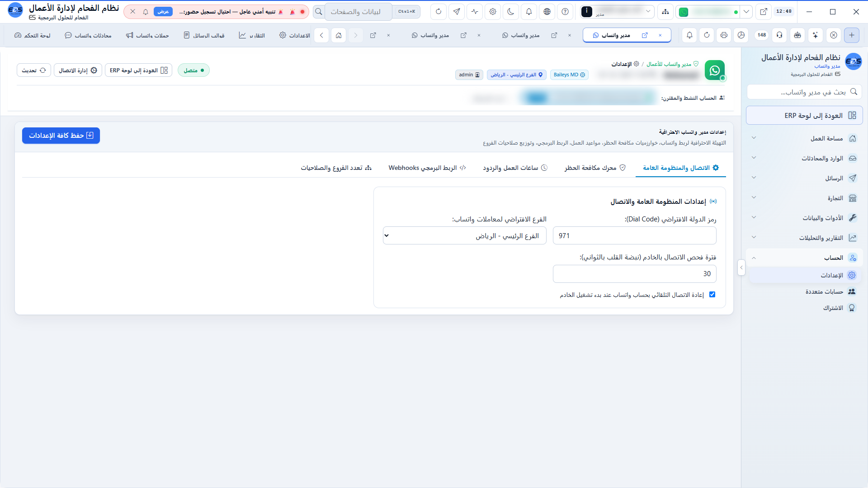Click the reload icon in the title bar
This screenshot has width=868, height=488.
(x=439, y=12)
